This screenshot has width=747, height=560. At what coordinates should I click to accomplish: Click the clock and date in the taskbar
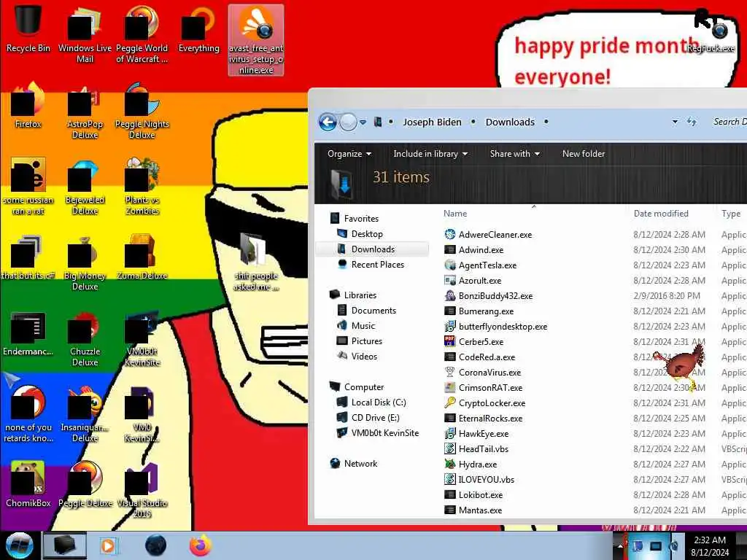click(x=710, y=546)
